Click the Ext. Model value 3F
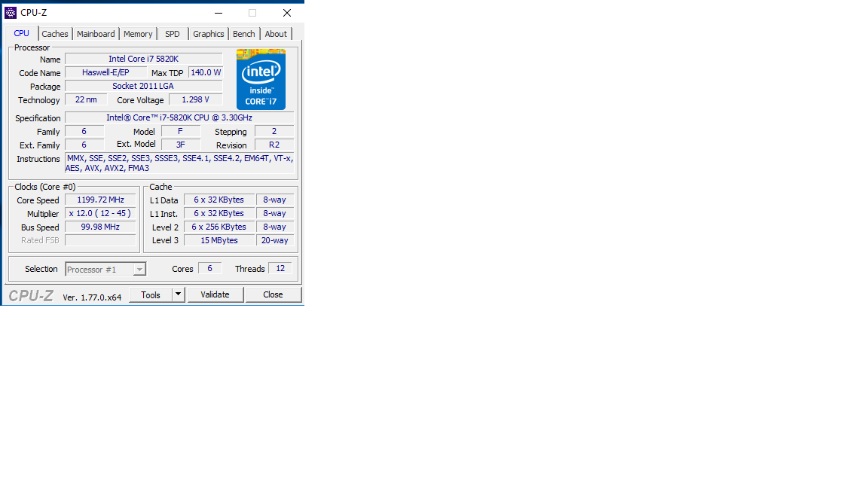This screenshot has width=868, height=488. pos(181,145)
